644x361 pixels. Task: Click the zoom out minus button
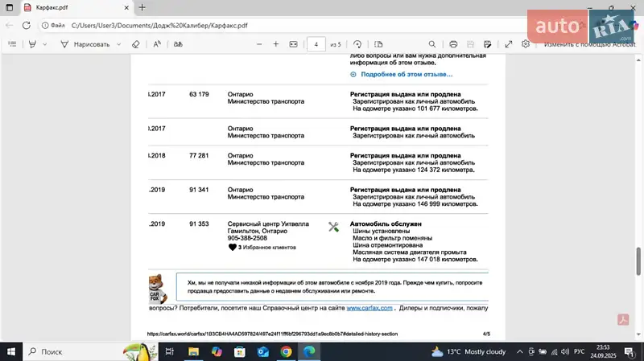(x=259, y=44)
